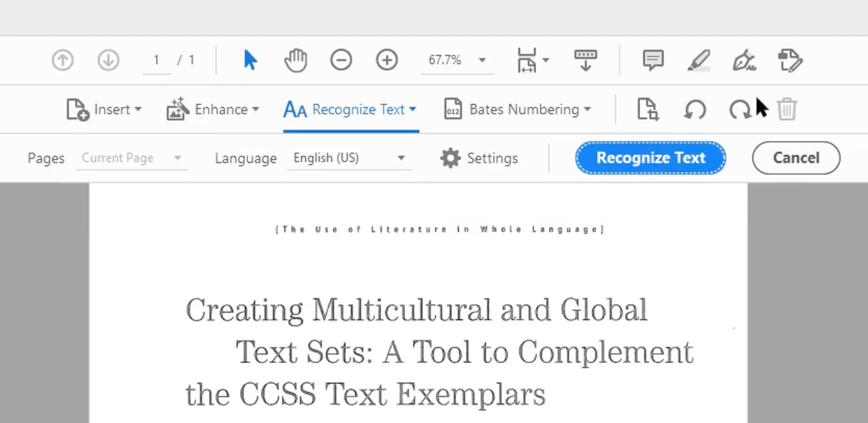This screenshot has height=423, width=868.
Task: Open the Insert menu
Action: (x=104, y=110)
